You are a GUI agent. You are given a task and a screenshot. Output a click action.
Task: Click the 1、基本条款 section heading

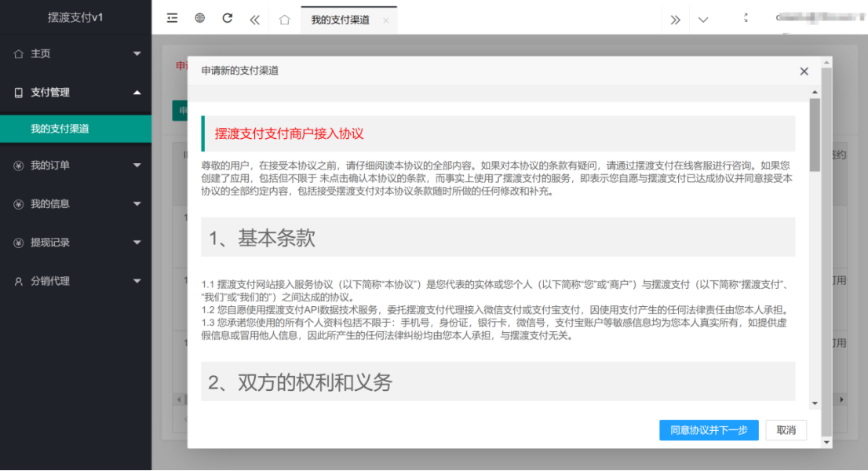pyautogui.click(x=262, y=238)
